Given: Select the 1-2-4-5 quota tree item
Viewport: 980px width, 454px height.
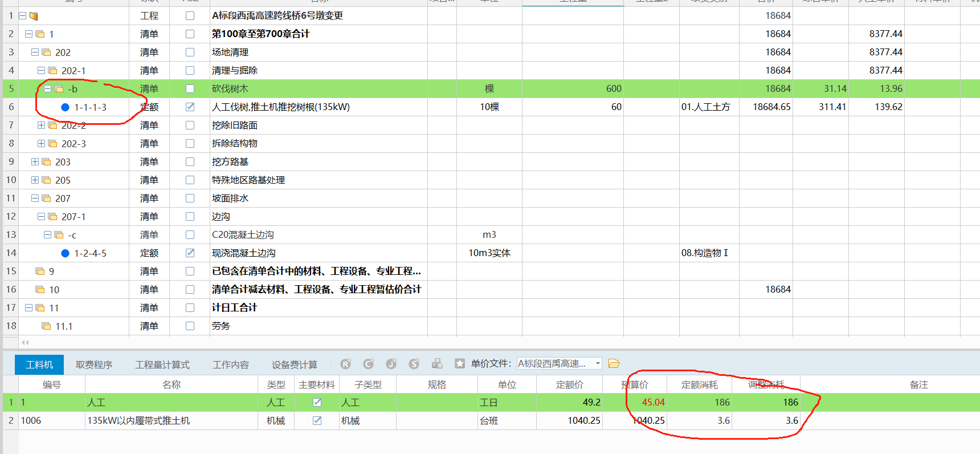Looking at the screenshot, I should coord(90,253).
